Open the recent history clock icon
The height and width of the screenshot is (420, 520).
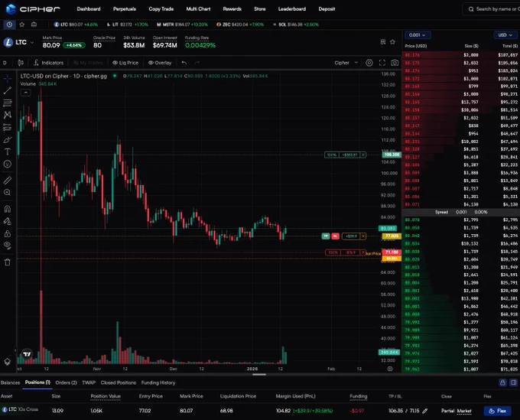pos(9,24)
